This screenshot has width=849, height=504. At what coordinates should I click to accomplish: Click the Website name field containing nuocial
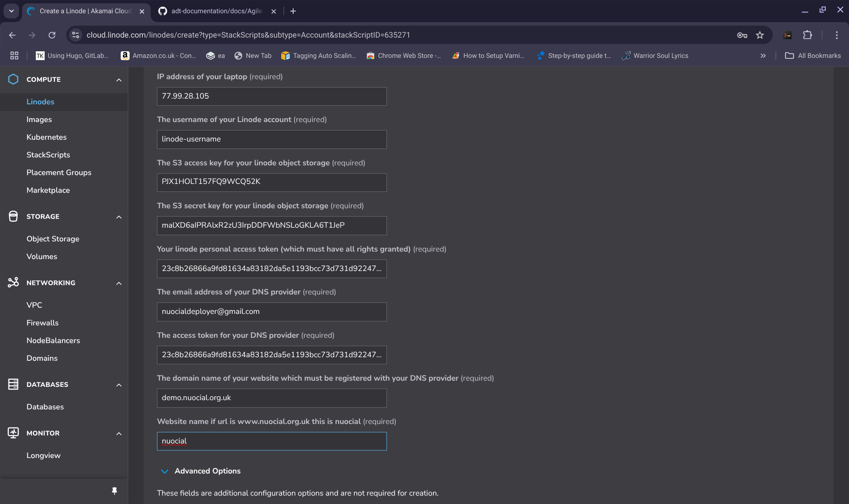pos(272,441)
